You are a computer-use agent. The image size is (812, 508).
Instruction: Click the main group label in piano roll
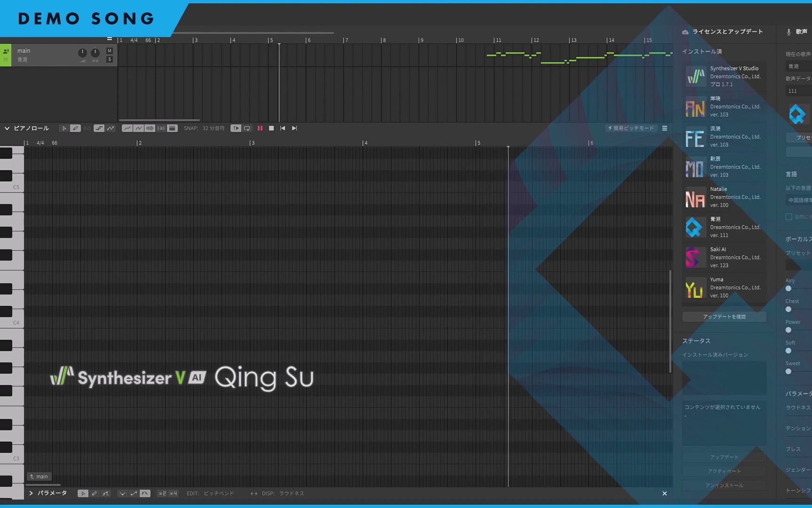point(39,476)
